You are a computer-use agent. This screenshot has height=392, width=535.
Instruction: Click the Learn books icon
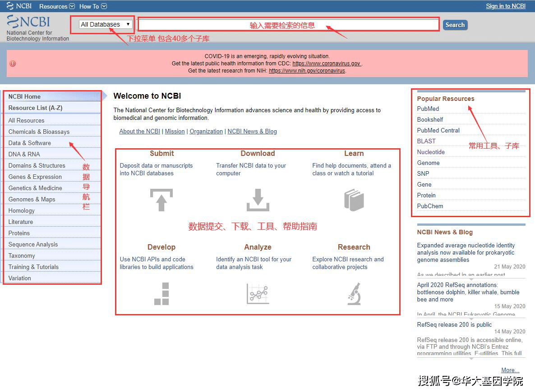pyautogui.click(x=354, y=200)
